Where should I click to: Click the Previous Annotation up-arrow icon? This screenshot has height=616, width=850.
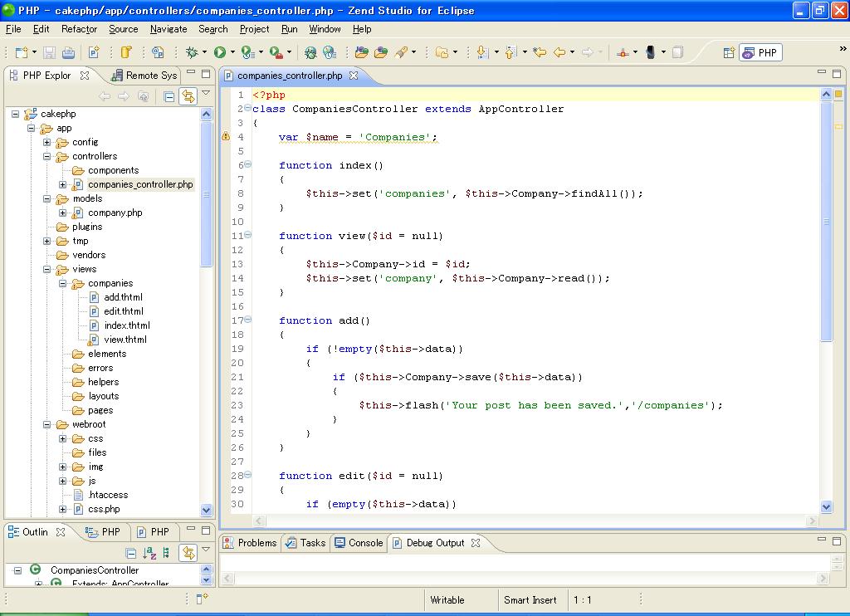click(510, 52)
